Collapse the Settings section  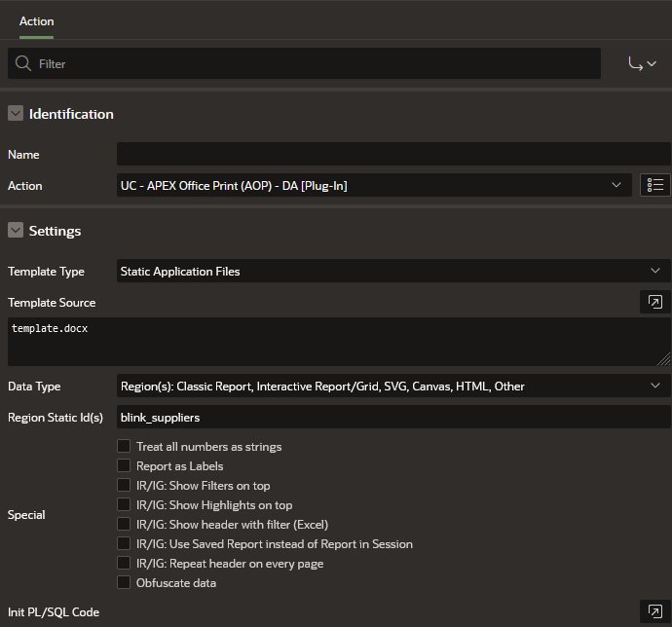[x=15, y=231]
